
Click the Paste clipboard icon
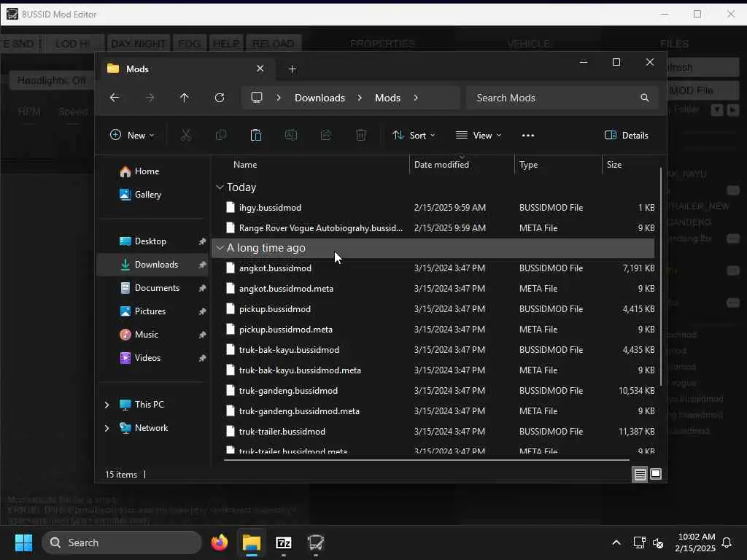[256, 135]
